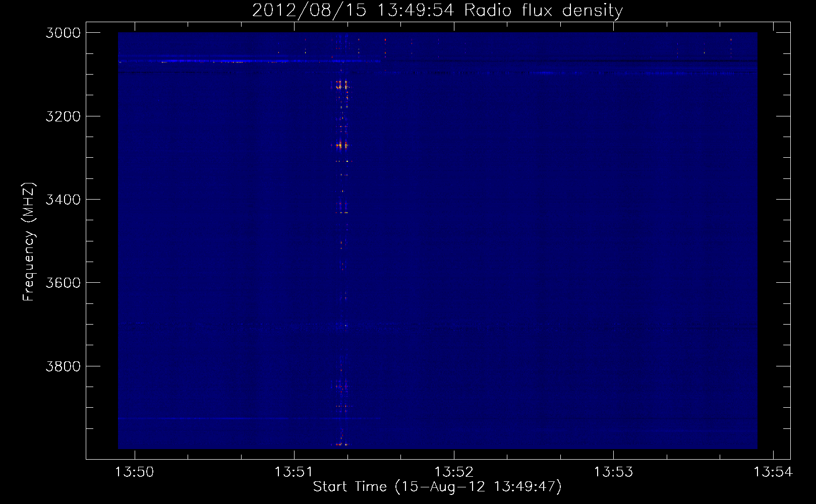The image size is (816, 504).
Task: Click the horizontal interference line near 3070 MHz
Action: click(250, 61)
